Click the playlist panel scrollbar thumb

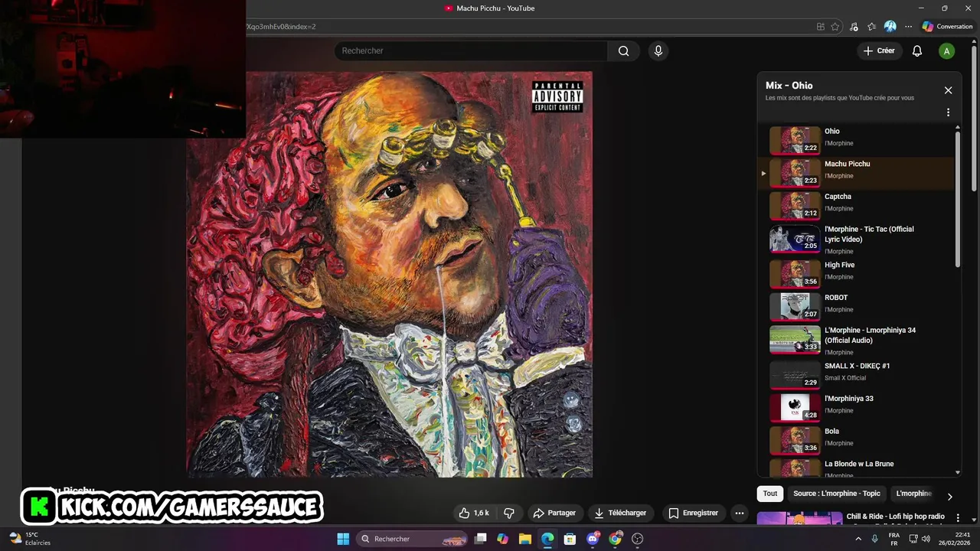coord(958,199)
